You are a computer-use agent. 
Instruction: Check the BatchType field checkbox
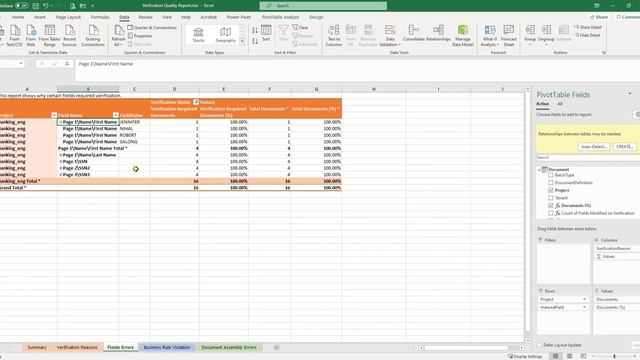551,175
